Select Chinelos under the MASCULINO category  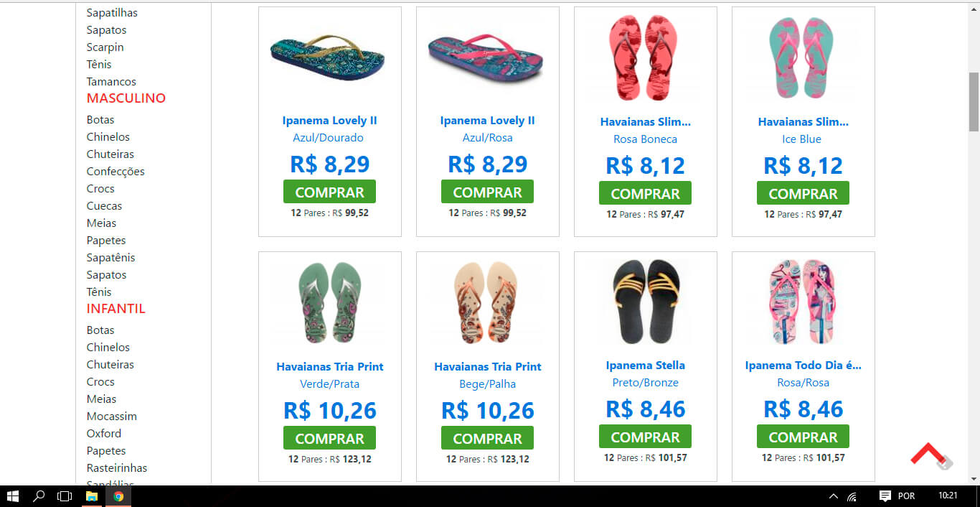coord(108,136)
